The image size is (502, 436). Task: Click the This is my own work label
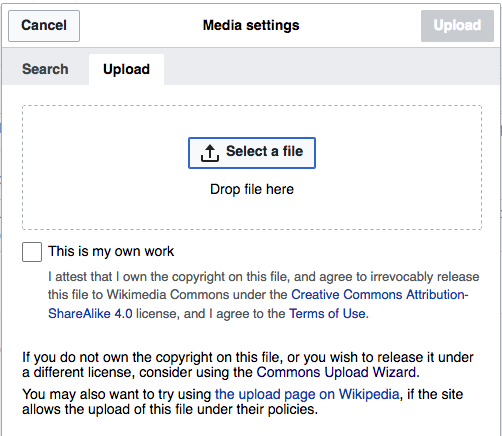point(111,251)
